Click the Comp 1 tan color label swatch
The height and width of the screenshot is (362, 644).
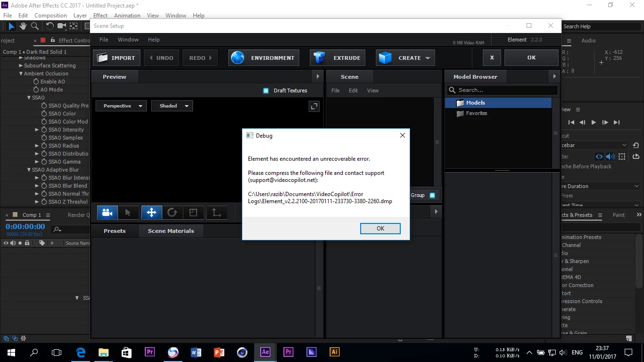click(15, 215)
